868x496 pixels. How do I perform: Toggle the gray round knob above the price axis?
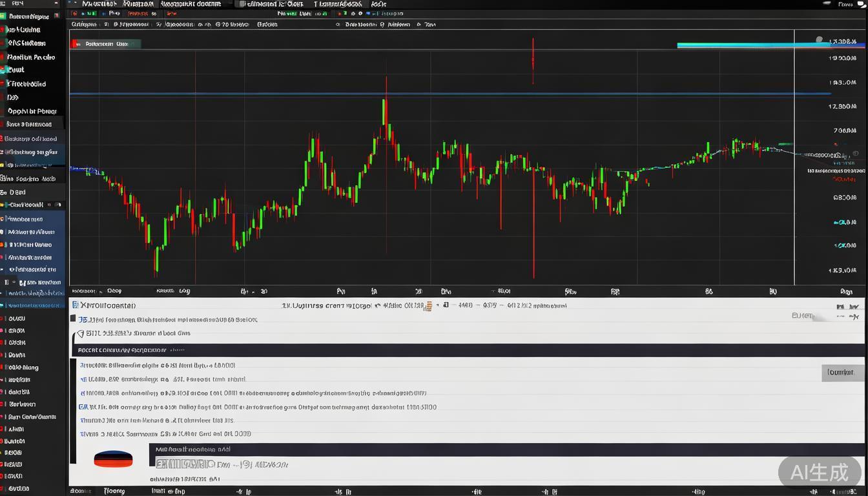coord(820,41)
